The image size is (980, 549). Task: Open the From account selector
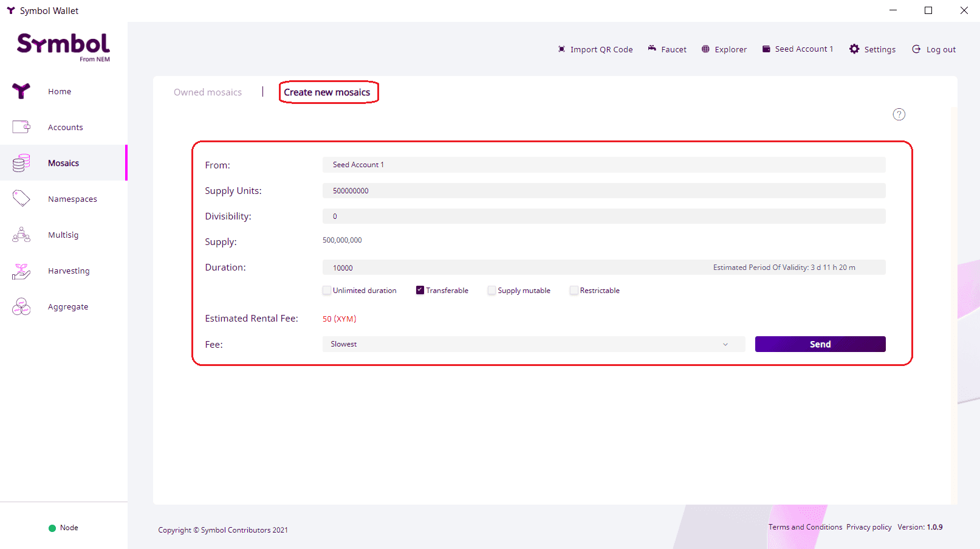pos(604,165)
